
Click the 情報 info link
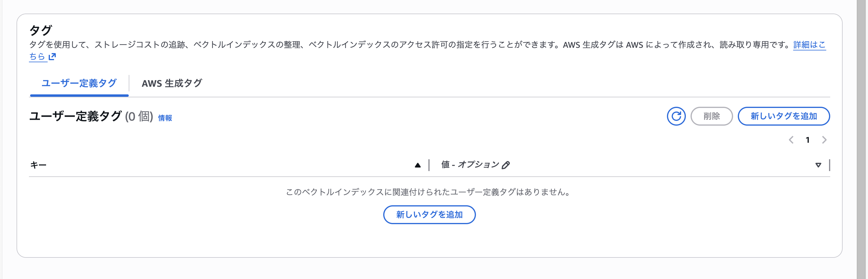click(x=165, y=118)
